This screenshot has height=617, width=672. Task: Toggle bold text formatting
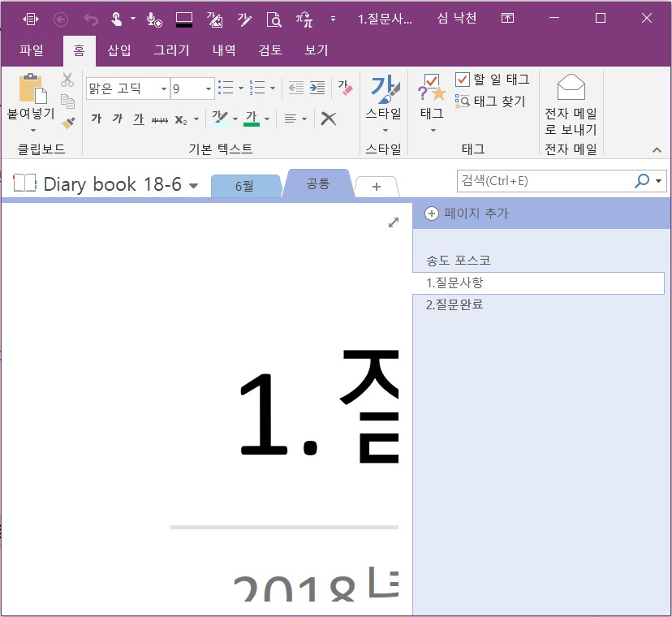(97, 119)
